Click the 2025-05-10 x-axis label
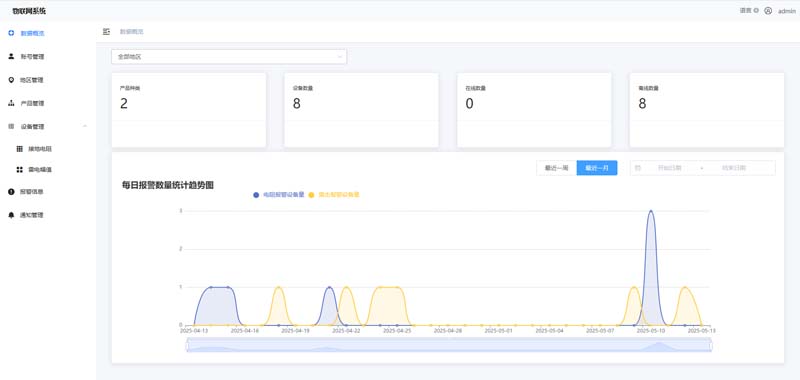Image resolution: width=800 pixels, height=380 pixels. (651, 331)
